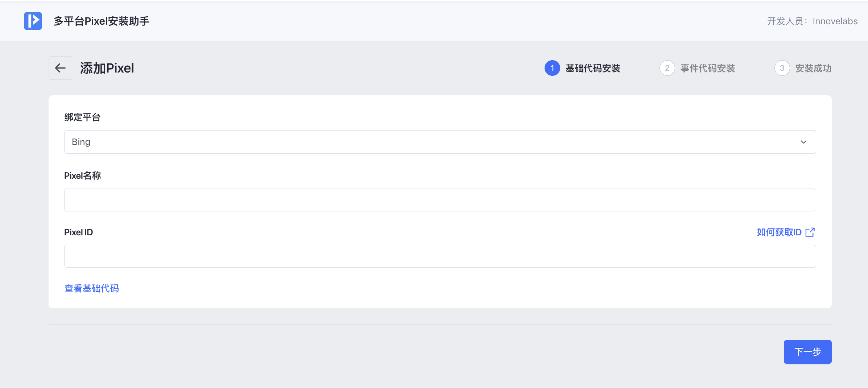The height and width of the screenshot is (388, 868).
Task: Select the 事件代码安装 step label
Action: (708, 68)
